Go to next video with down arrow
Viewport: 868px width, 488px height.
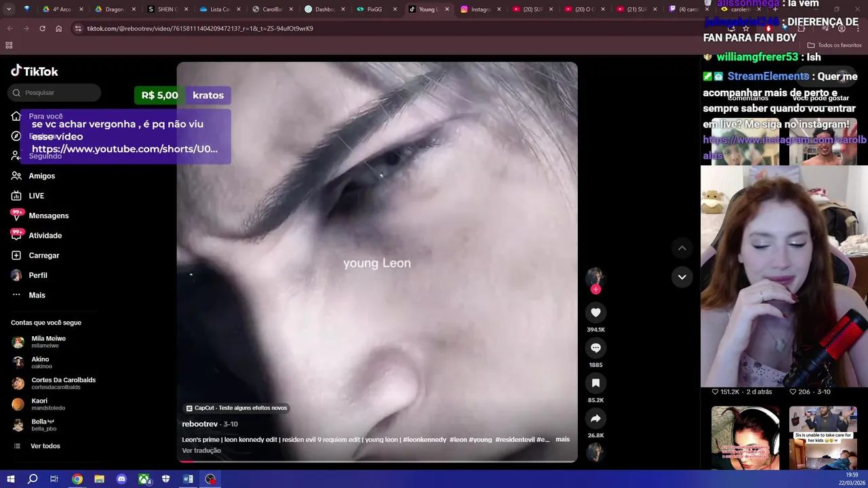682,277
